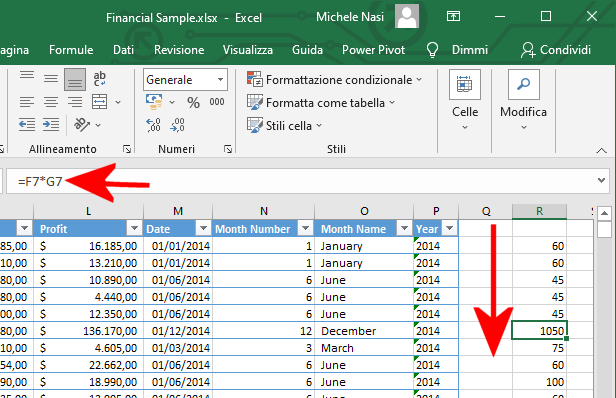Select column N header
616x398 pixels.
tap(264, 211)
